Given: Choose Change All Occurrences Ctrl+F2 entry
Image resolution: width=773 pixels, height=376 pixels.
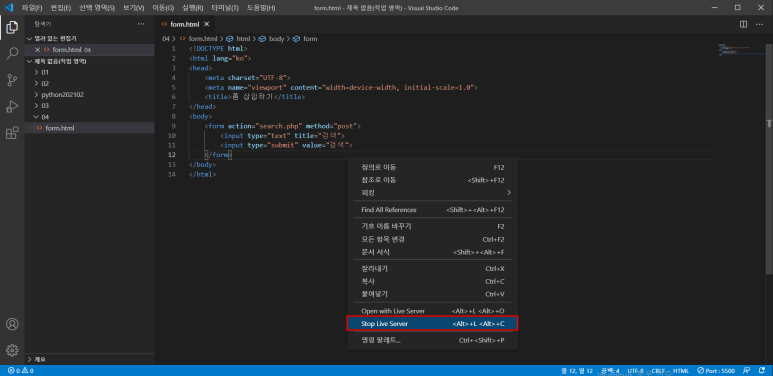Looking at the screenshot, I should [432, 239].
